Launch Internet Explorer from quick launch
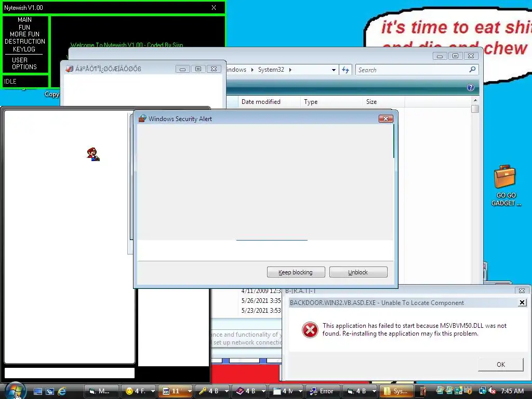 tap(62, 391)
